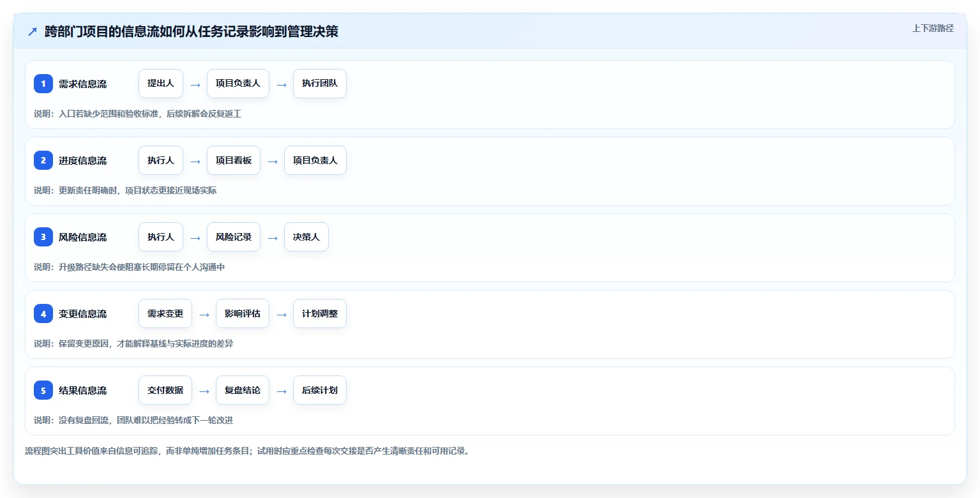This screenshot has width=980, height=498.
Task: Click step badge 2 for 进度信息流
Action: click(43, 160)
